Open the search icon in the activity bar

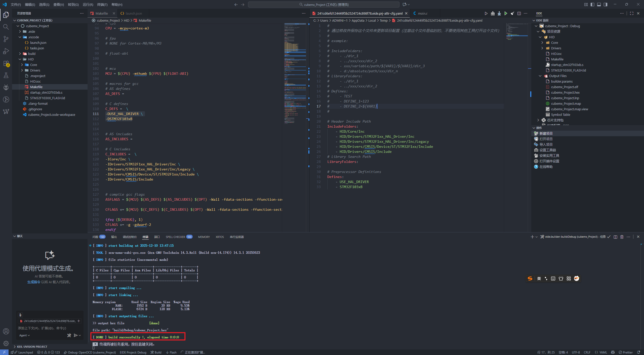(x=6, y=27)
